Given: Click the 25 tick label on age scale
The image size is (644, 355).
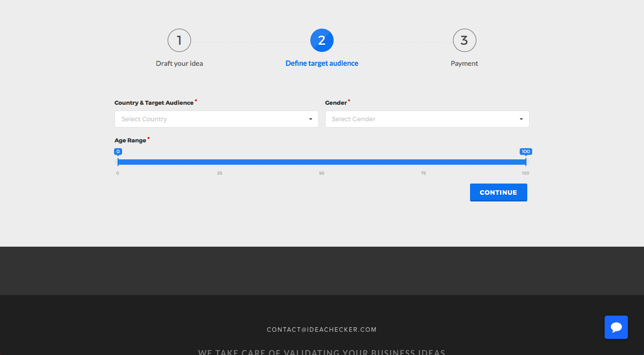Looking at the screenshot, I should [x=220, y=173].
